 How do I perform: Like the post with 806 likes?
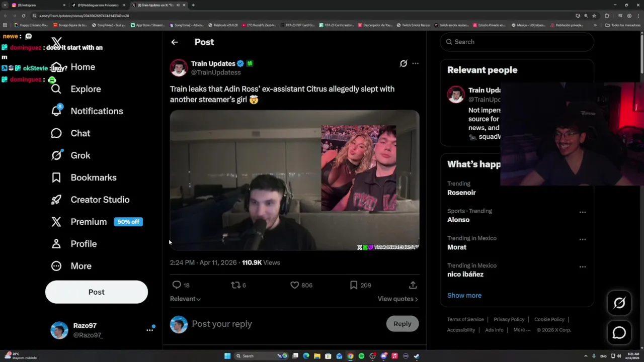coord(301,285)
